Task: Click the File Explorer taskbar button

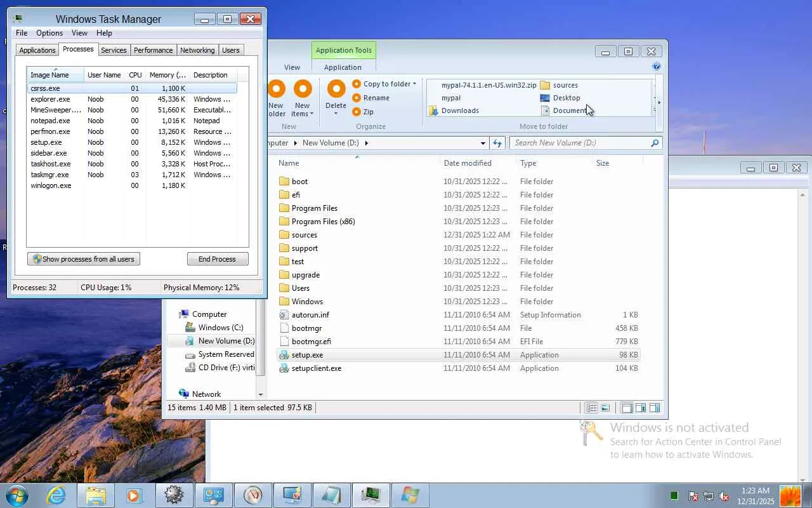Action: [x=95, y=495]
